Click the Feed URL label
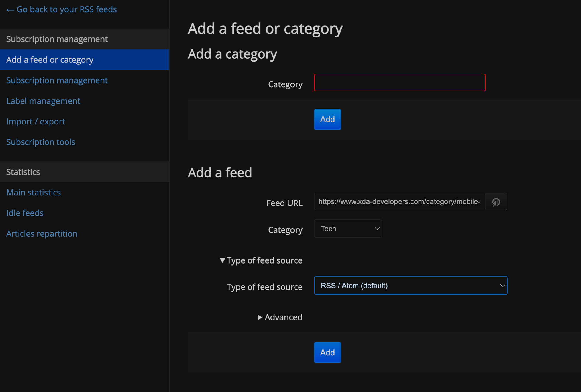 click(x=284, y=203)
